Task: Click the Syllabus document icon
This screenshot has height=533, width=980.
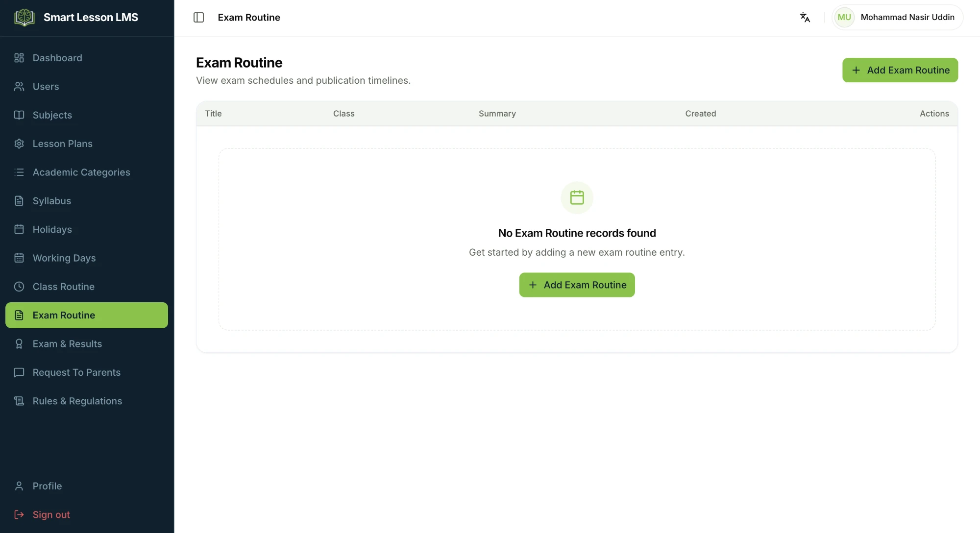Action: click(x=19, y=201)
